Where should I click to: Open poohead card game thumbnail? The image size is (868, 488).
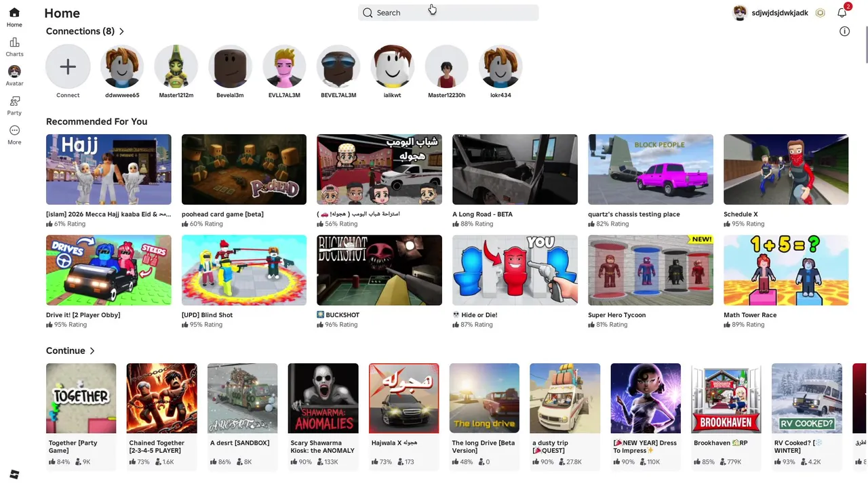coord(244,169)
